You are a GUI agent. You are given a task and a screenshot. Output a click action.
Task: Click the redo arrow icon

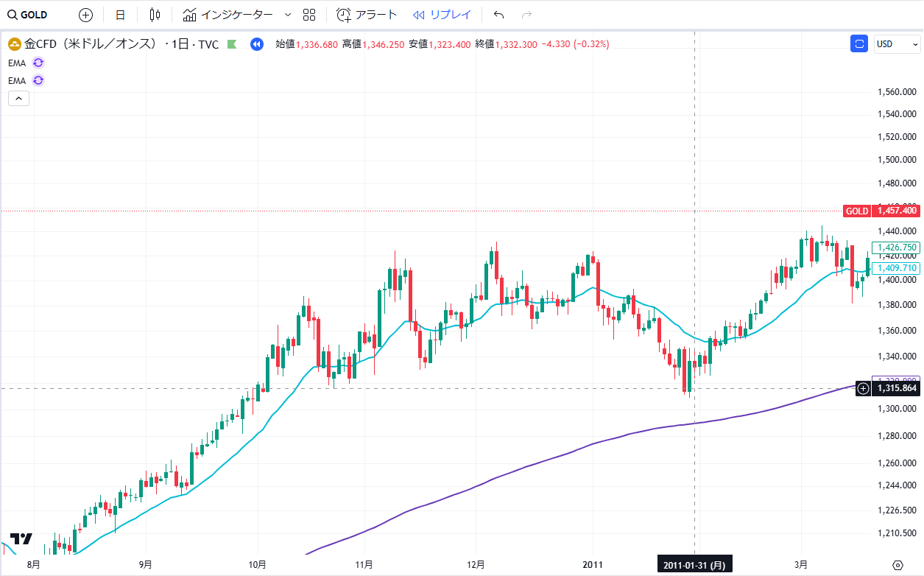click(x=526, y=15)
